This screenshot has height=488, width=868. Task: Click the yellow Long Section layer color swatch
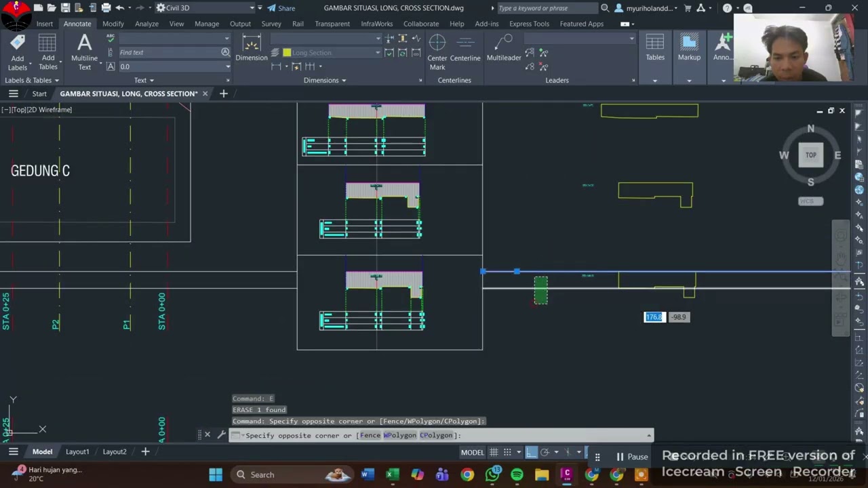[x=287, y=52]
